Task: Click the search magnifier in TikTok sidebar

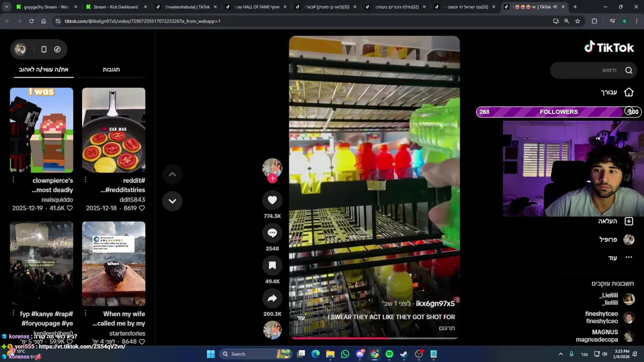Action: coord(629,70)
